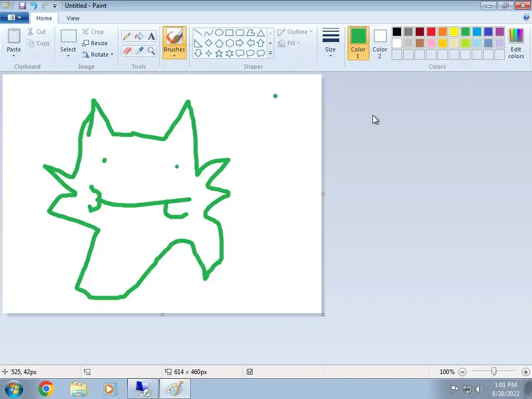This screenshot has width=532, height=399.
Task: Click the Zoom in plus button
Action: [526, 372]
